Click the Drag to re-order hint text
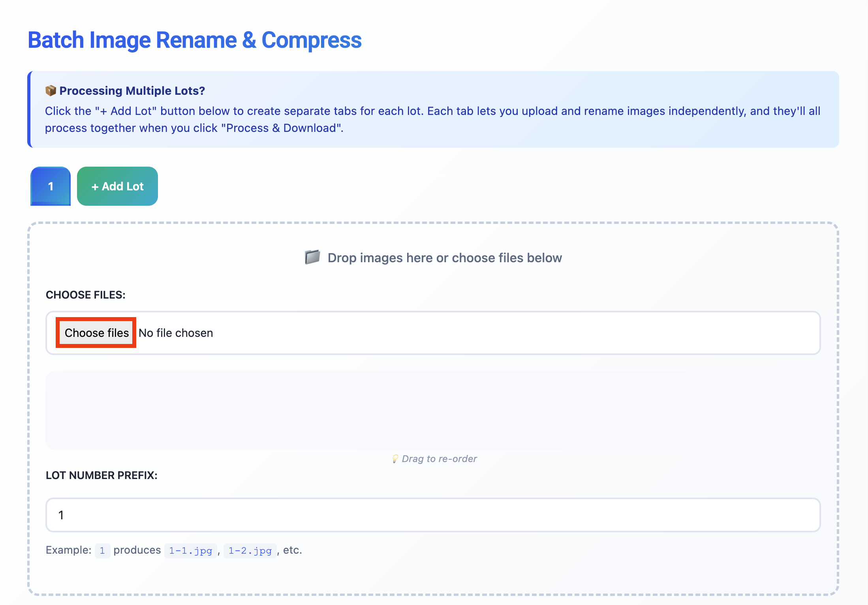Viewport: 868px width, 605px height. [x=439, y=458]
